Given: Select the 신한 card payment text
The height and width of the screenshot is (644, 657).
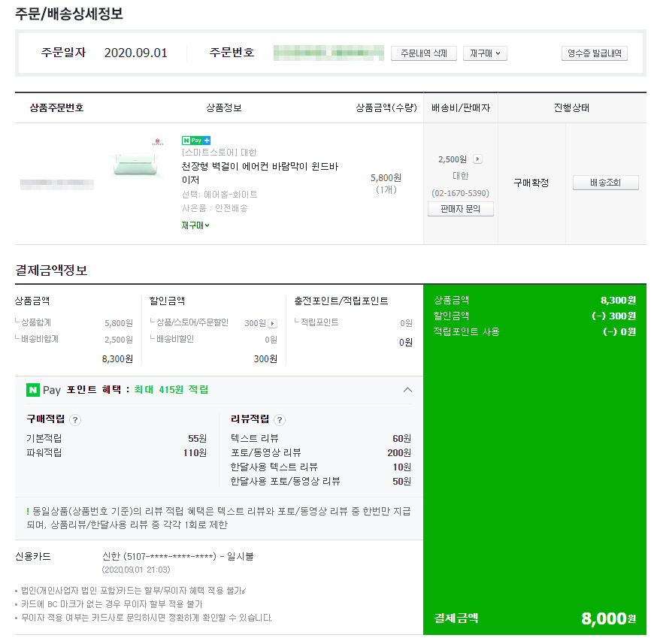Looking at the screenshot, I should (x=177, y=557).
